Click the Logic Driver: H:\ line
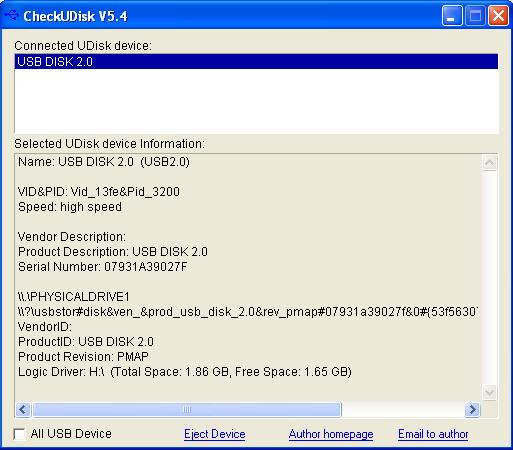The height and width of the screenshot is (450, 513). click(x=185, y=372)
